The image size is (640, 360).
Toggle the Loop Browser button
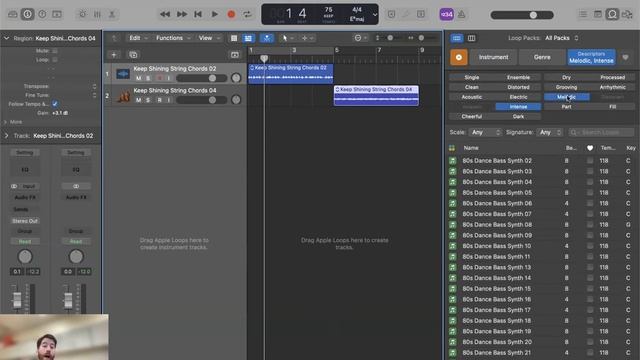tap(612, 14)
